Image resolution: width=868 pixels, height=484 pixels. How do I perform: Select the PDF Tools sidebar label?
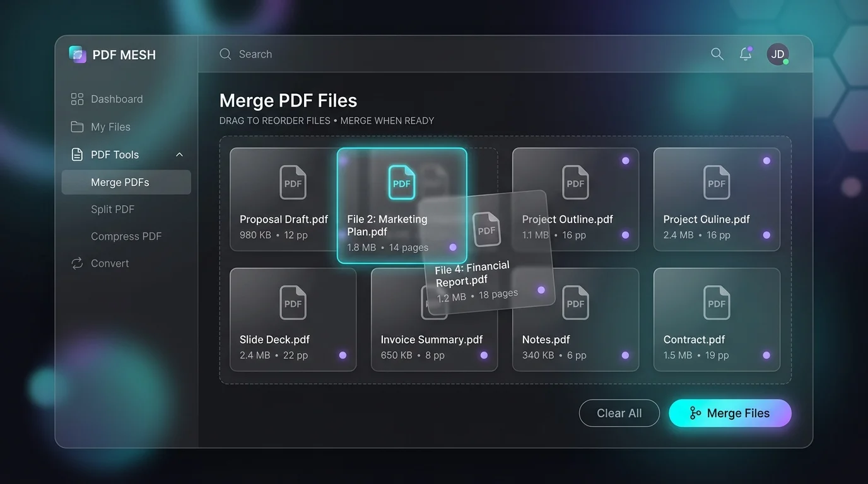(115, 154)
